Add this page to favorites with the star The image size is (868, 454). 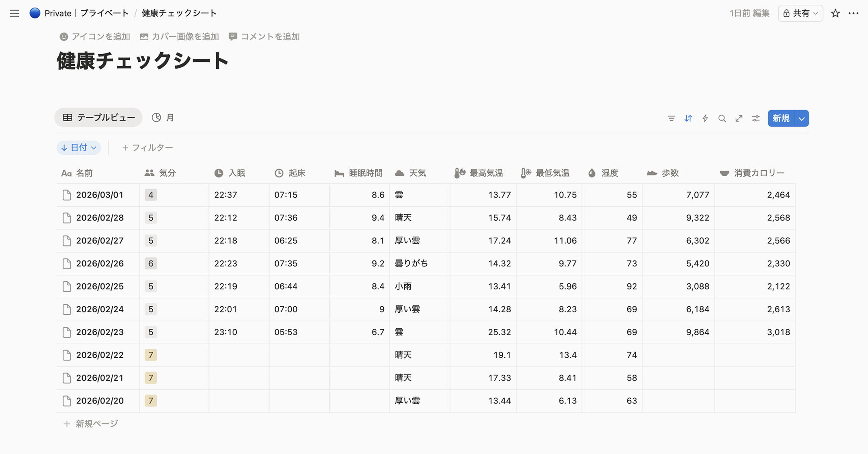pyautogui.click(x=835, y=13)
